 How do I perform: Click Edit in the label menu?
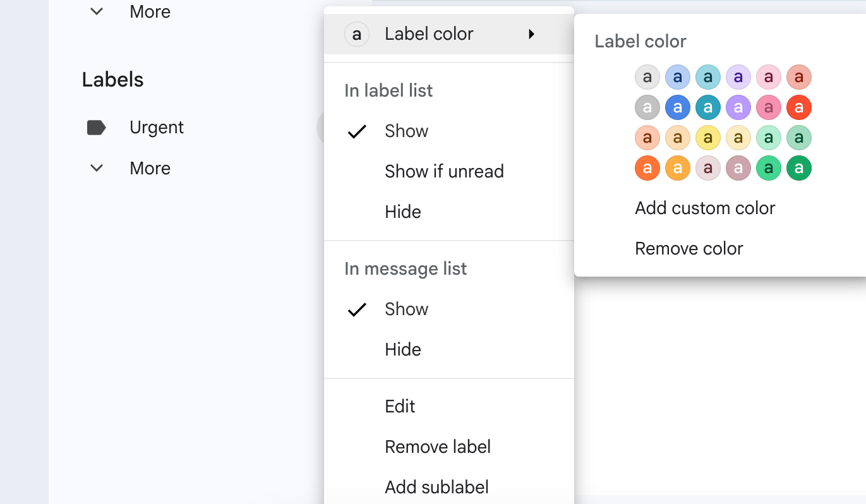click(400, 407)
